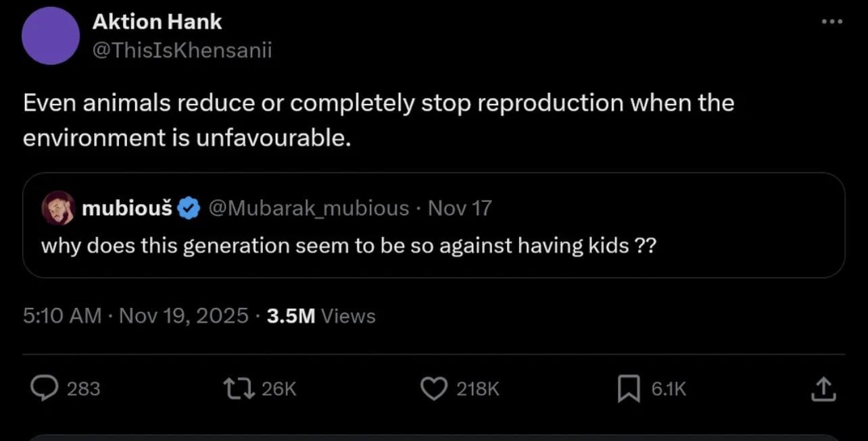
Task: View the 3.5M Views analytics
Action: click(x=321, y=316)
